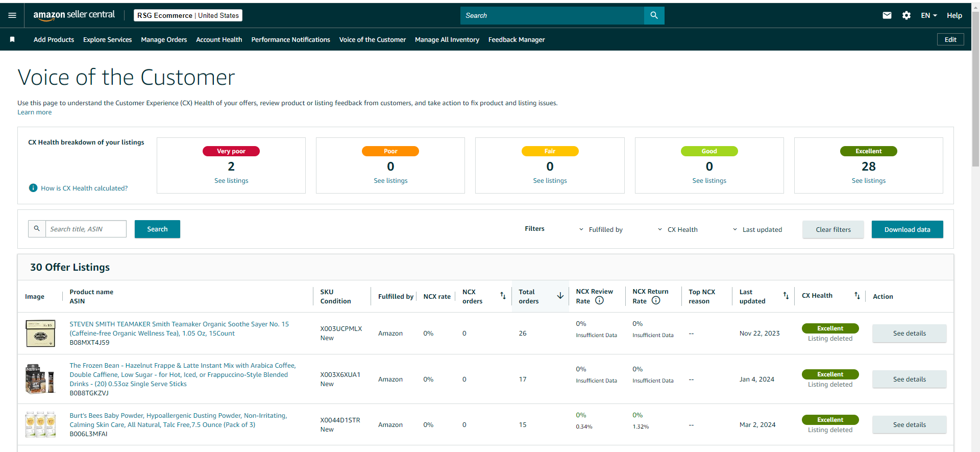Viewport: 980px width, 452px height.
Task: Click the Poor orange badge
Action: 390,151
